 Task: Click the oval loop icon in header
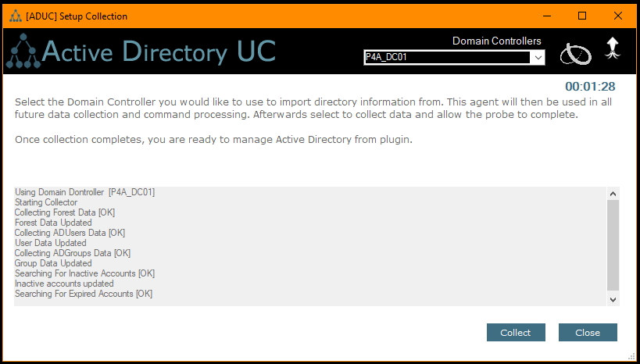(575, 53)
